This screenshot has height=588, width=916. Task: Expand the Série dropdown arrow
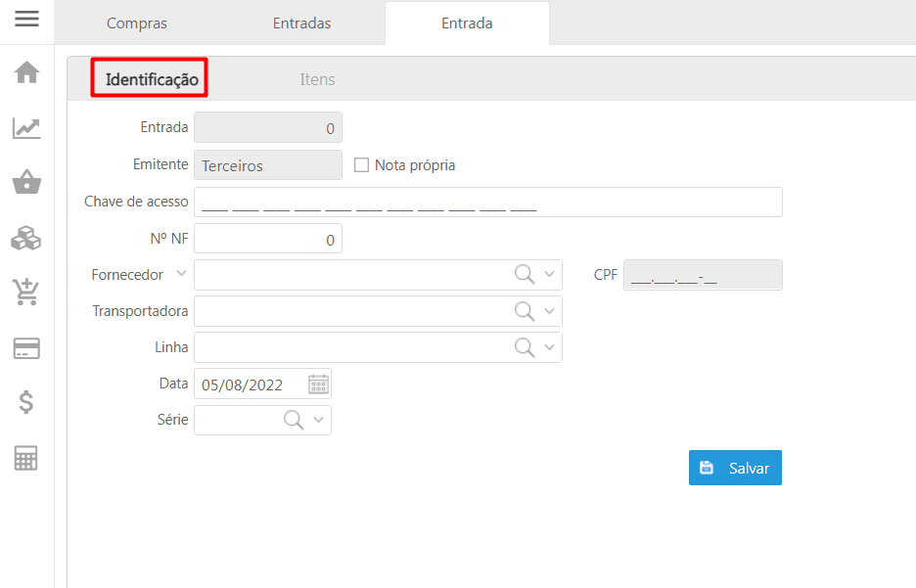click(x=318, y=420)
